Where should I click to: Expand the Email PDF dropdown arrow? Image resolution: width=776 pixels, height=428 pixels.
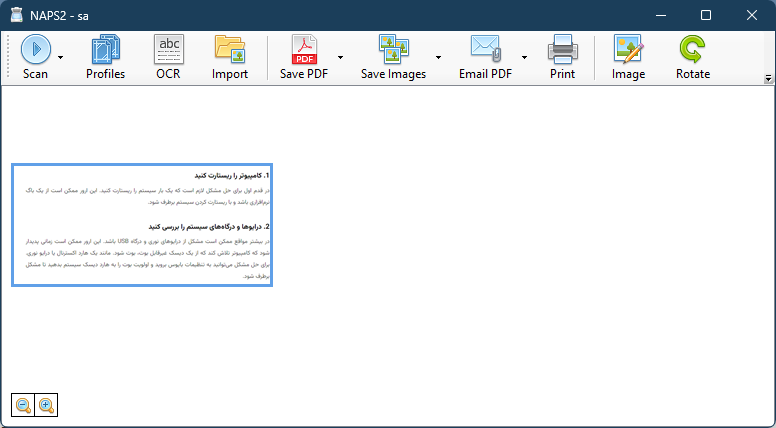point(524,57)
